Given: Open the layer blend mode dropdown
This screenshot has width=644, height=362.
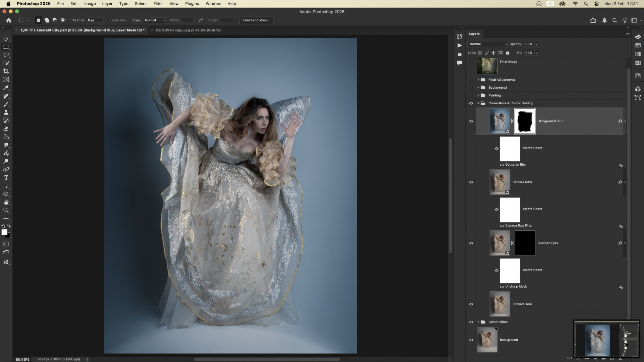Looking at the screenshot, I should [x=487, y=44].
